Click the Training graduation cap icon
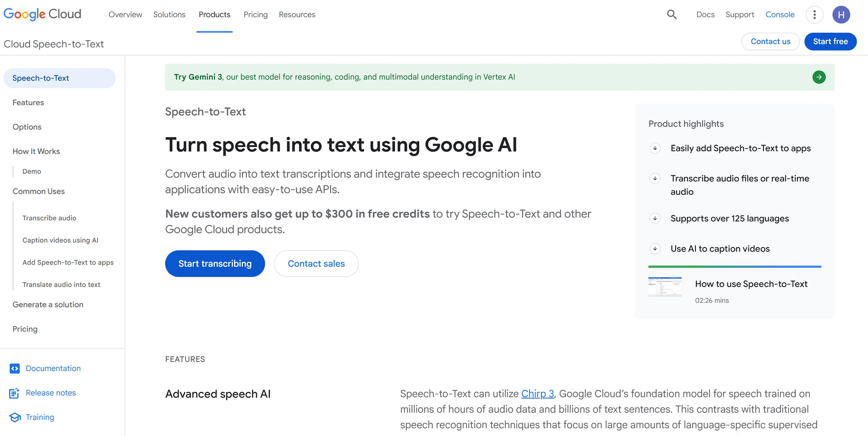The image size is (868, 436). coord(14,417)
